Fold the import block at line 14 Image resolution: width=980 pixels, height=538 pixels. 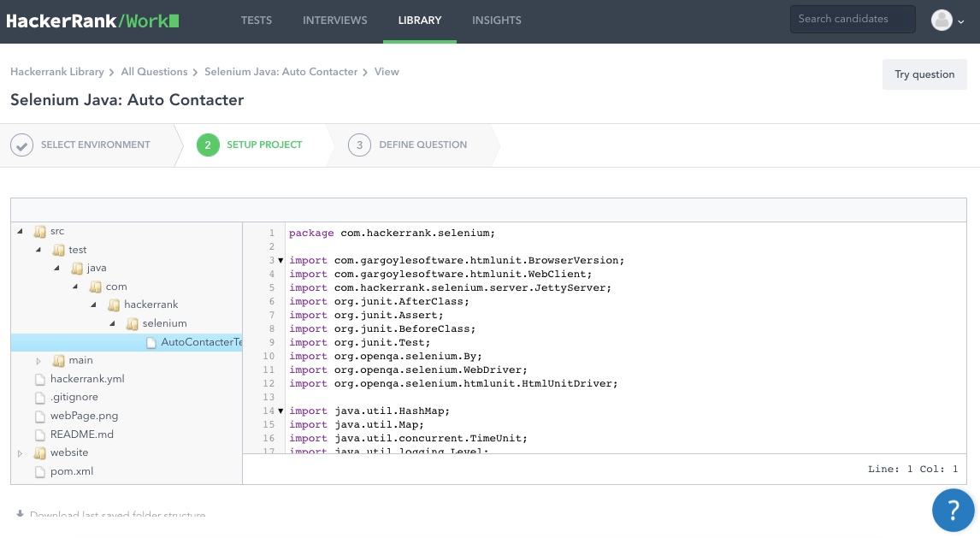coord(280,411)
